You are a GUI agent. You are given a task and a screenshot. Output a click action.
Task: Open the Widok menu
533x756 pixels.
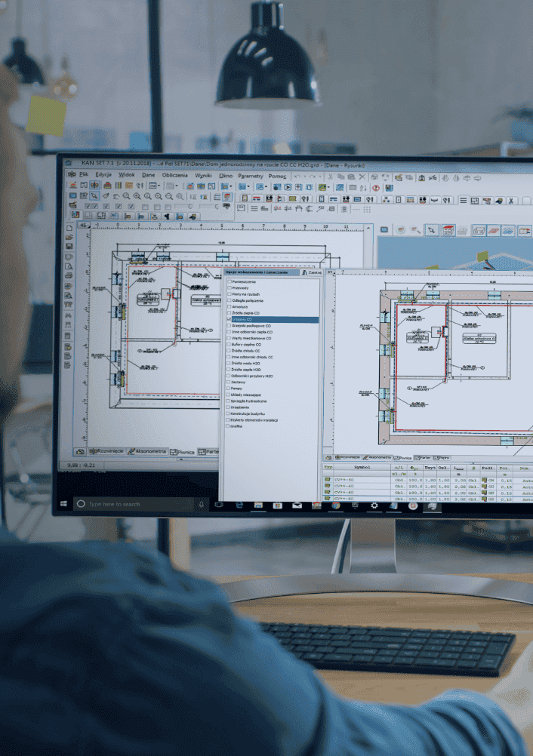[x=126, y=175]
